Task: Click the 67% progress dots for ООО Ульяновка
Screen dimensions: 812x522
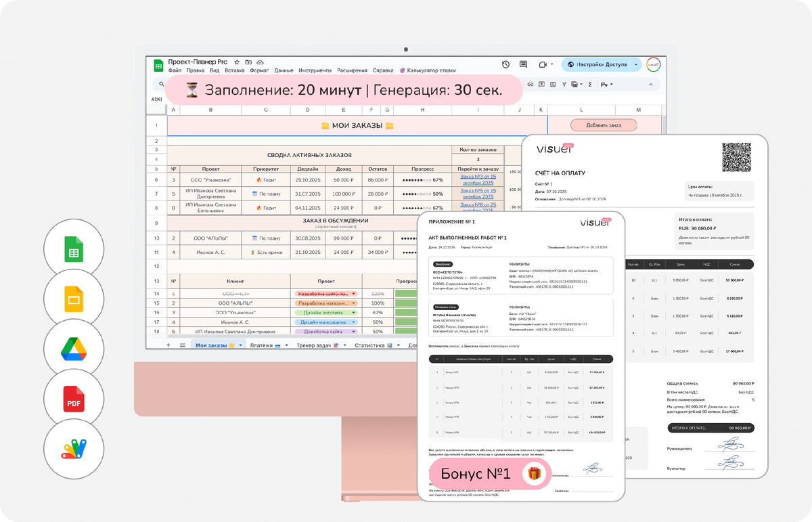Action: [422, 180]
